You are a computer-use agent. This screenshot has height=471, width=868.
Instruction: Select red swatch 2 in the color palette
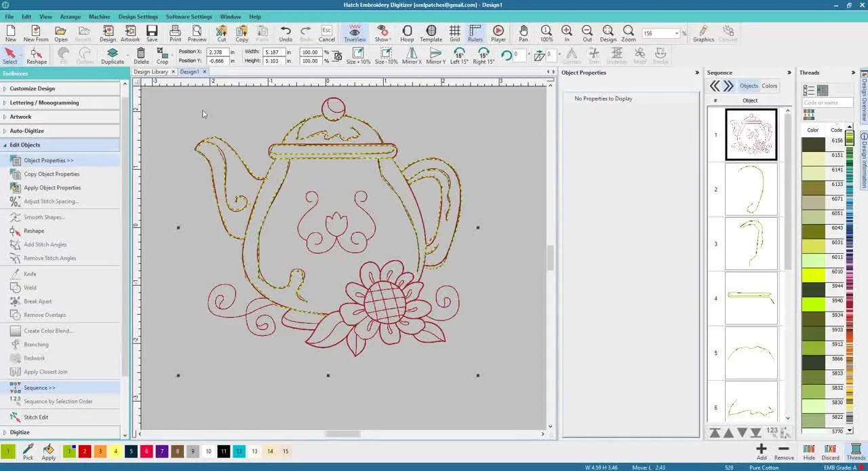(x=83, y=451)
